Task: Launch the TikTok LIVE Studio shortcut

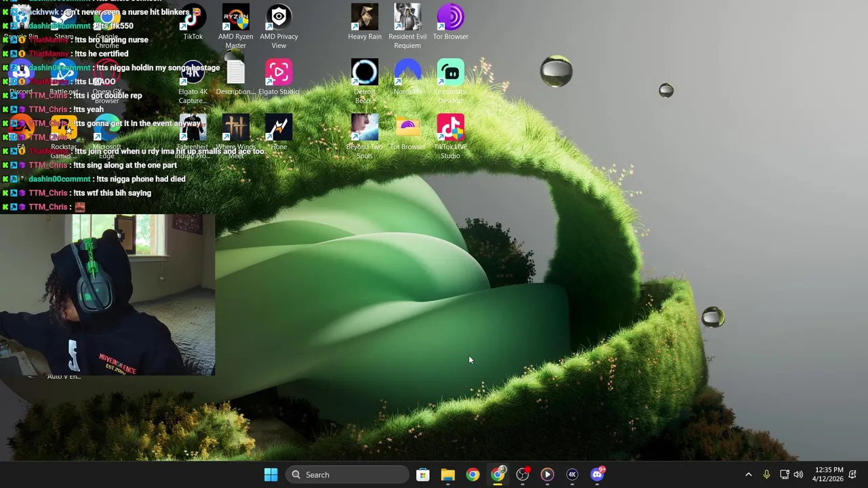Action: pos(450,137)
